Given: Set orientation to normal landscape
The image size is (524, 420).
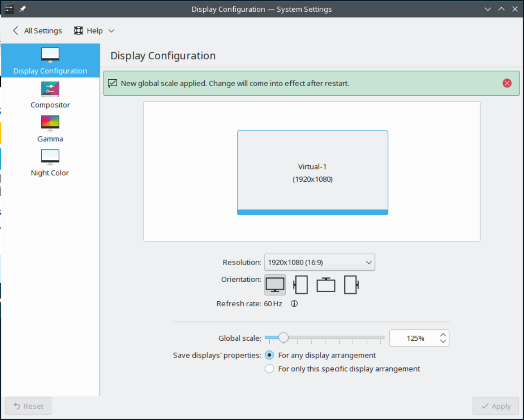Looking at the screenshot, I should click(275, 285).
